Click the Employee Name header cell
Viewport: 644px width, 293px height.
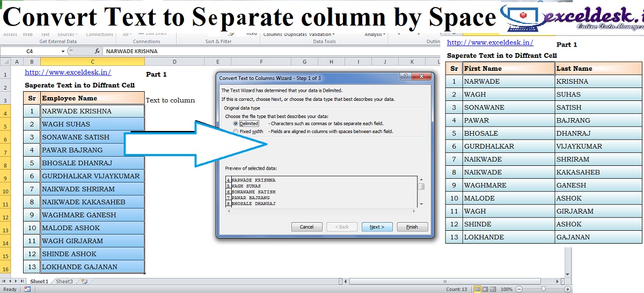click(x=92, y=98)
